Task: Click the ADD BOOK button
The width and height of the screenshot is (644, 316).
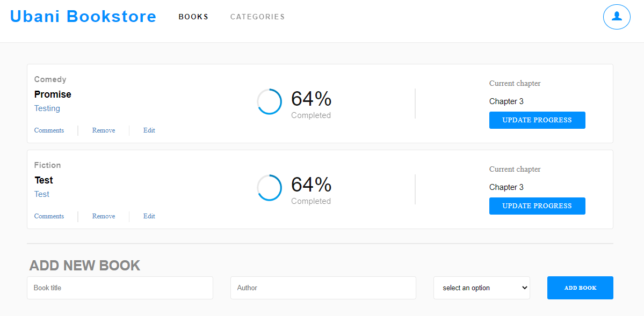Action: point(580,288)
